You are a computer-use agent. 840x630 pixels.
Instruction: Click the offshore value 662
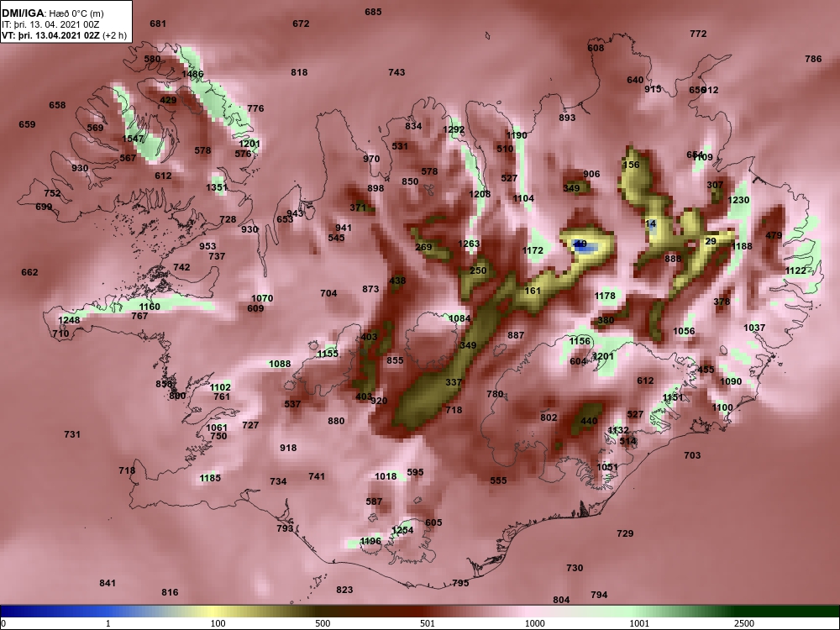coord(29,272)
